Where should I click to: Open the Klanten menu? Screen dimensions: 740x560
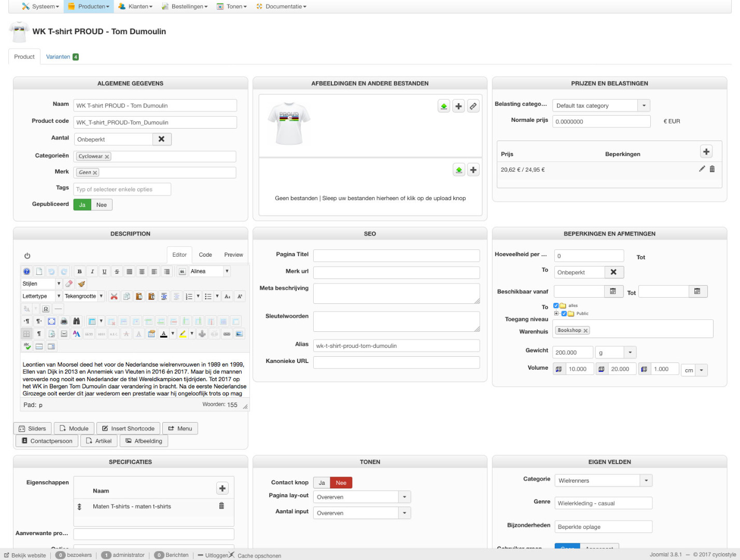135,6
